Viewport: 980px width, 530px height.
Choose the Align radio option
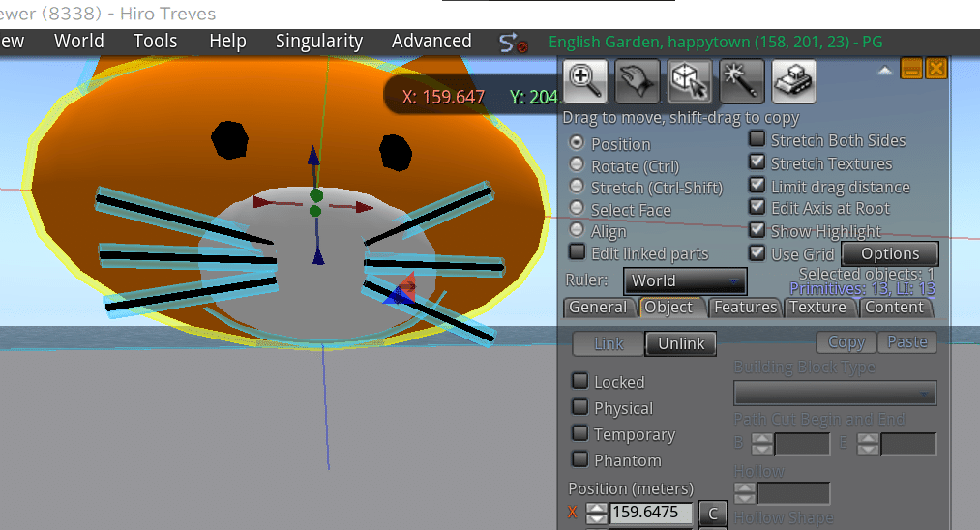coord(577,230)
